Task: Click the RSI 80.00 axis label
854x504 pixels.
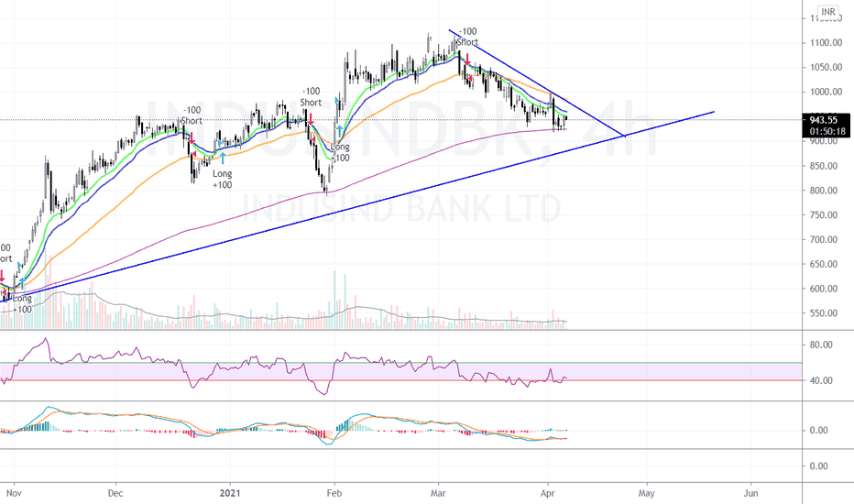Action: click(821, 345)
